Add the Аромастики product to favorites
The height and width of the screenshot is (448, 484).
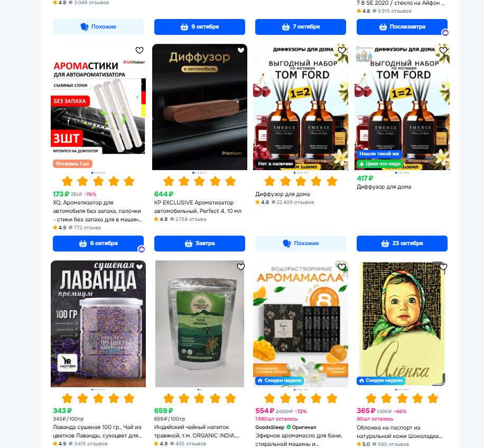click(139, 50)
